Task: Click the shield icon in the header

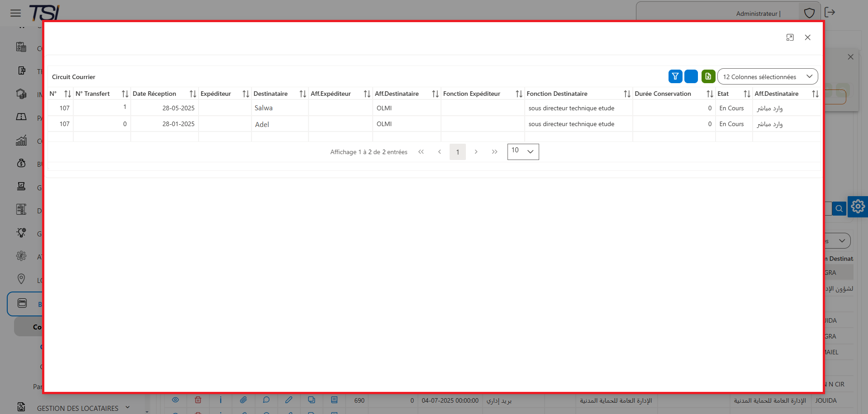Action: (x=809, y=13)
